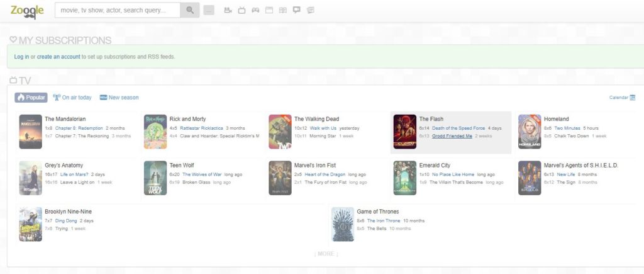Screen dimensions: 644x274
Task: Click the antenna icon of On air today
Action: pos(57,98)
